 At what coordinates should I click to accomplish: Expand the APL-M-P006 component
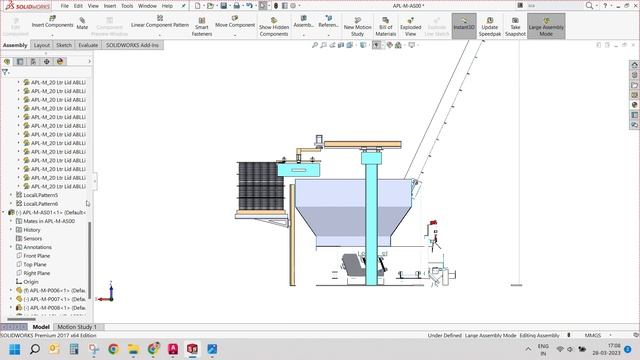pyautogui.click(x=11, y=290)
